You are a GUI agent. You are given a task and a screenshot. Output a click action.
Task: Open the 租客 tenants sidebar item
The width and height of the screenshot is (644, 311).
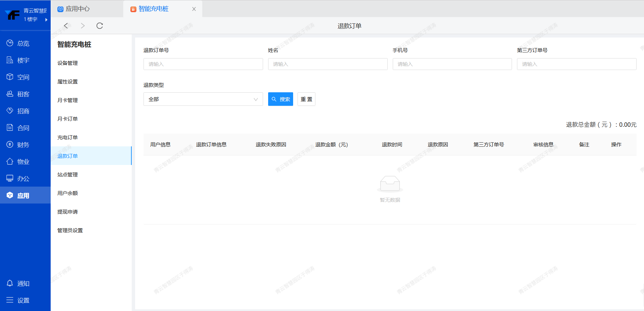pyautogui.click(x=23, y=94)
